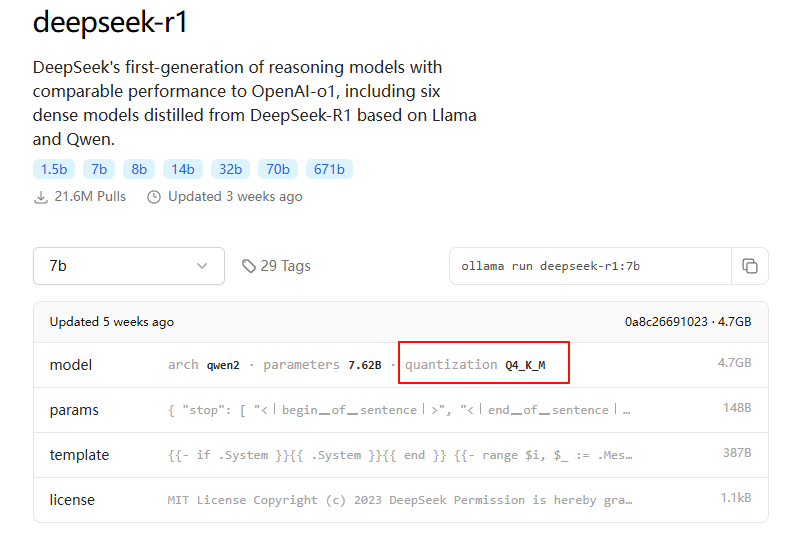The image size is (810, 545).
Task: Click the clock icon next to Updated
Action: [154, 197]
